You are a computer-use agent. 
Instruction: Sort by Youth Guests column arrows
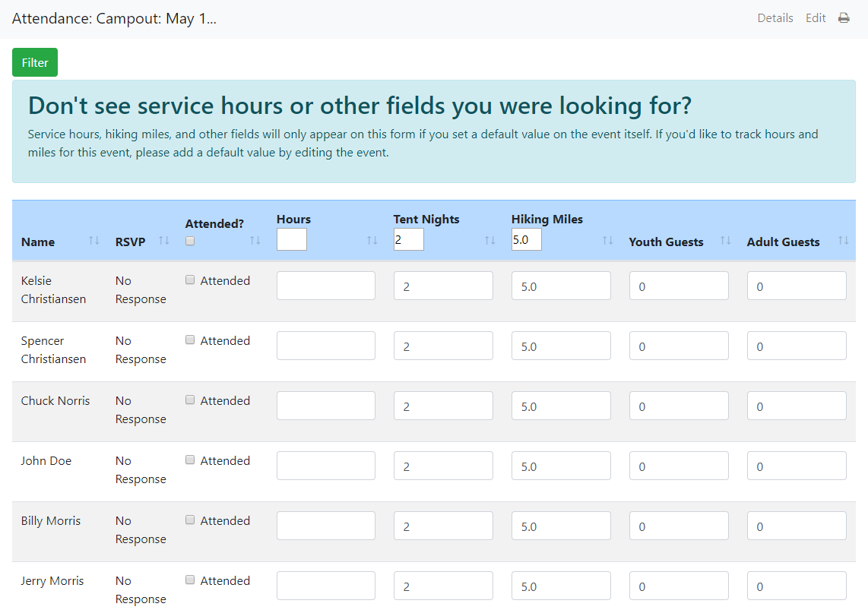click(726, 241)
